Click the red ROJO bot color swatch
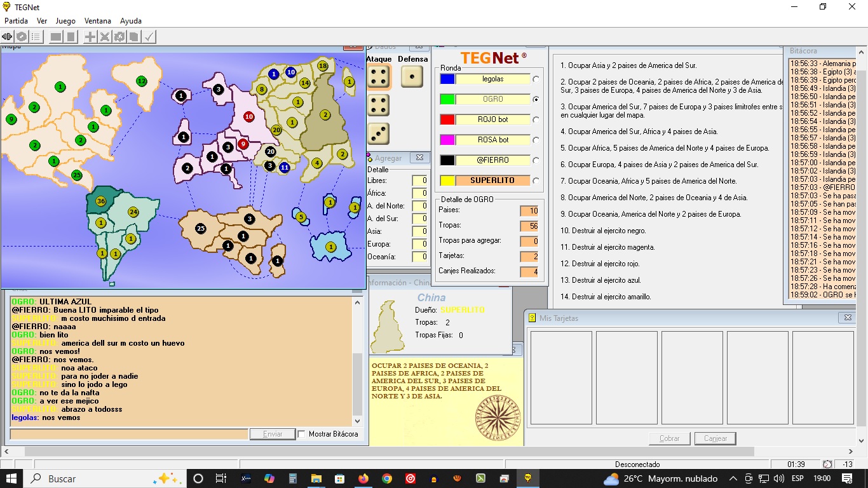 [447, 119]
